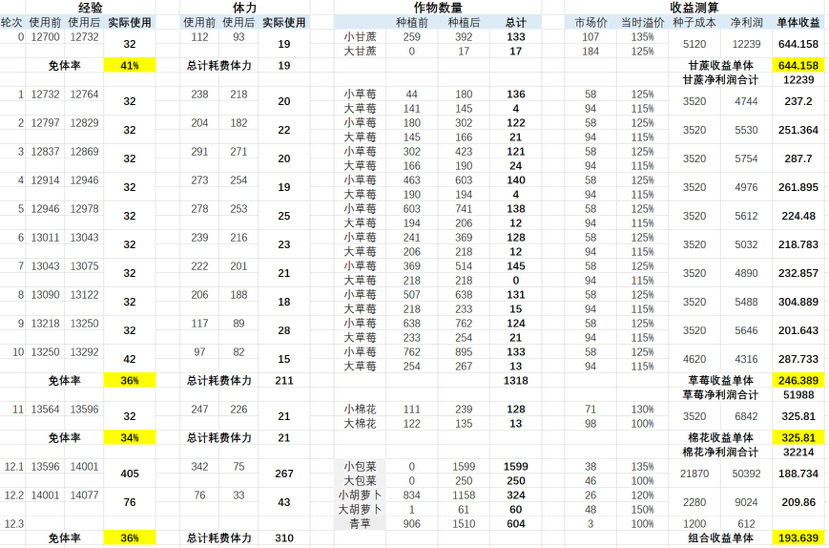
Task: Click the 种植后 column header
Action: tap(464, 23)
